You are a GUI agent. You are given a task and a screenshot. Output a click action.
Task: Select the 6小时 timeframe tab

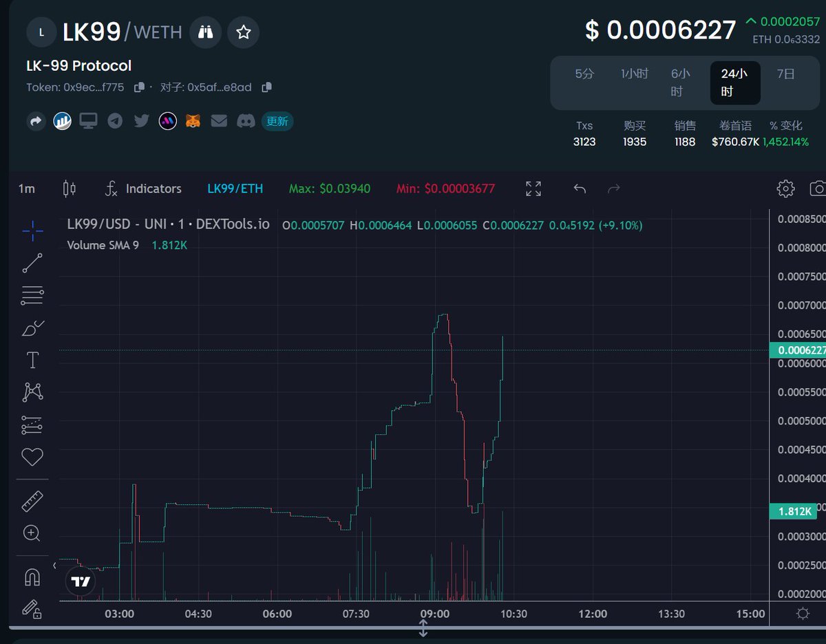(x=680, y=83)
